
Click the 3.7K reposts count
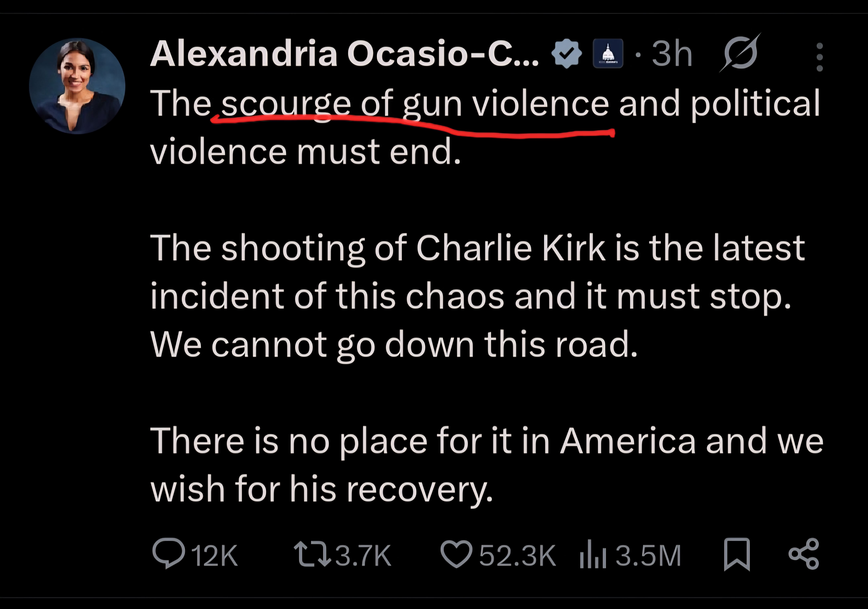pos(363,556)
